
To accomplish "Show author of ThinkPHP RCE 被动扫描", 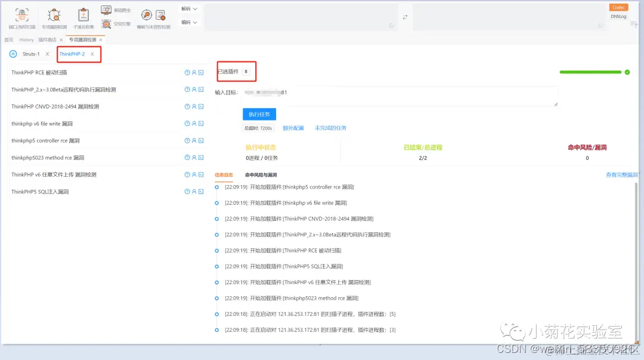I will pos(194,72).
